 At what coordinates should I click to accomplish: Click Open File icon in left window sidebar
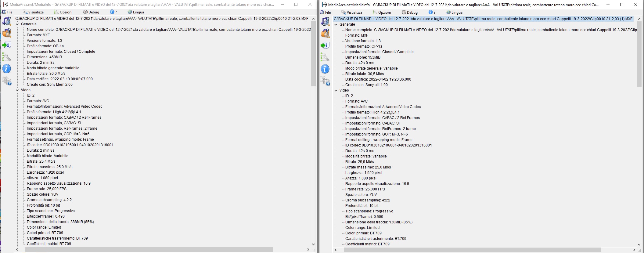tap(7, 21)
